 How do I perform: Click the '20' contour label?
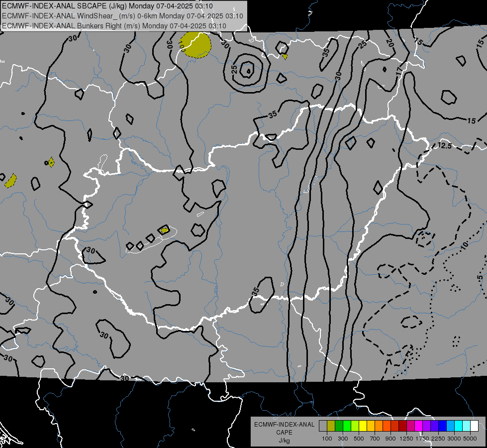[390, 43]
